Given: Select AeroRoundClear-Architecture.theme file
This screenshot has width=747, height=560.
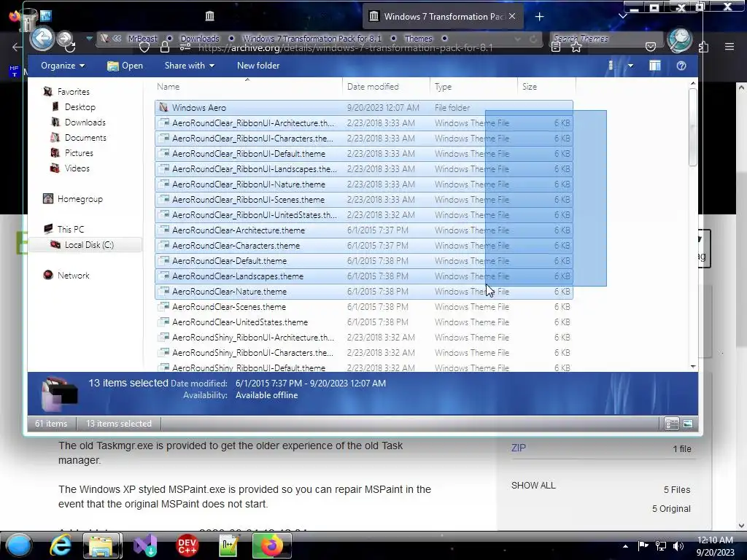Looking at the screenshot, I should point(363,230).
